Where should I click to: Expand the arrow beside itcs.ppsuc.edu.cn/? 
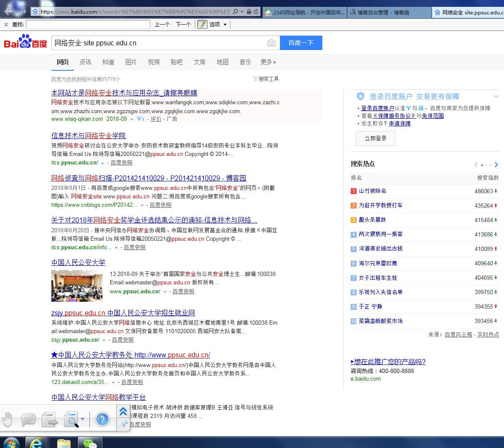point(102,163)
